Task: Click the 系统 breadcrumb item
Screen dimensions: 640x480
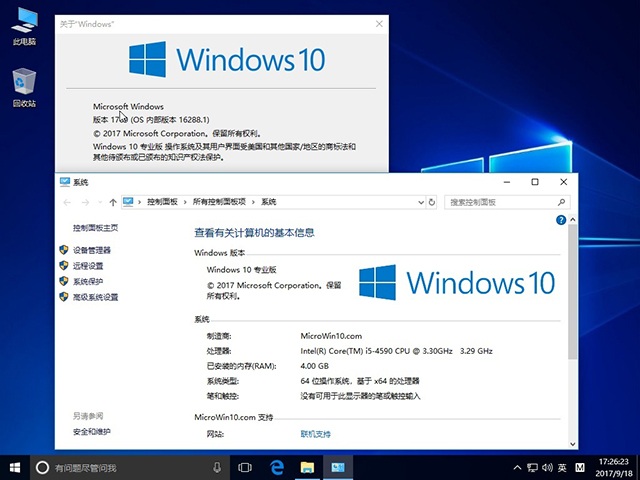Action: tap(269, 202)
